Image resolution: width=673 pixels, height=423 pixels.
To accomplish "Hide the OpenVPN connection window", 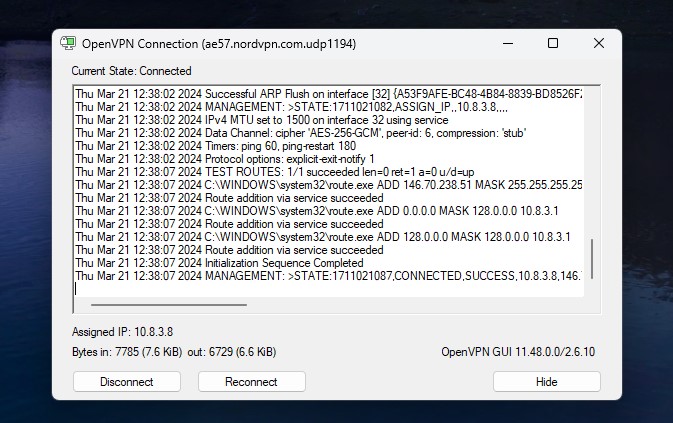I will pos(546,381).
